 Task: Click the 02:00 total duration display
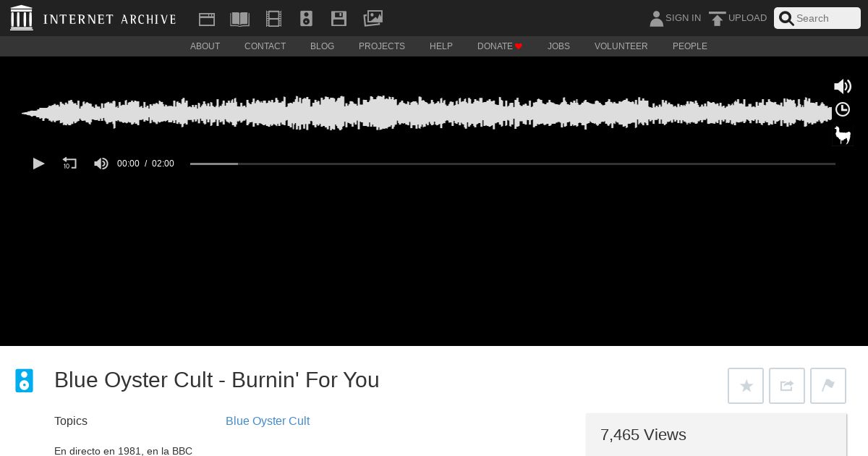(x=163, y=164)
